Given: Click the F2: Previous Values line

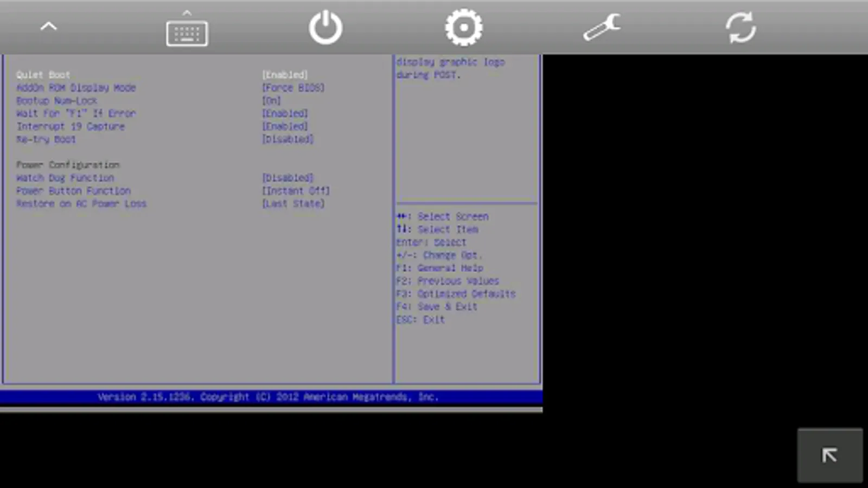Looking at the screenshot, I should tap(448, 281).
